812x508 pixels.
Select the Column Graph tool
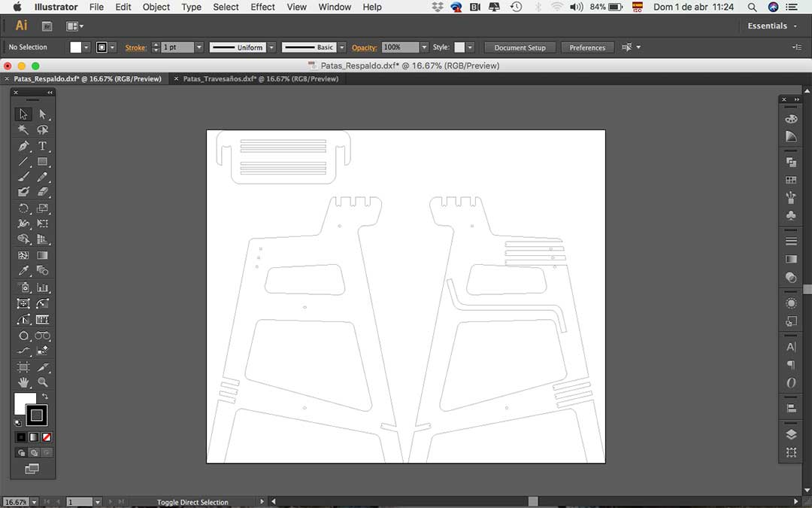pyautogui.click(x=42, y=287)
